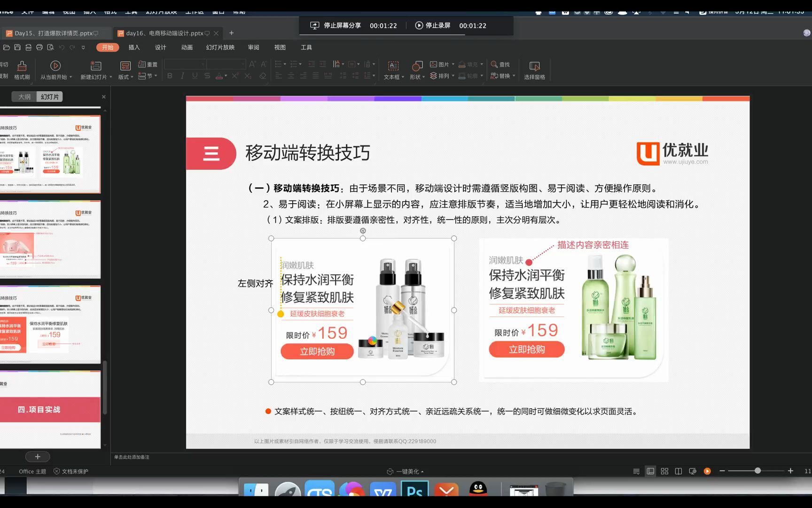
Task: Click the Undo arrow icon
Action: tap(62, 48)
